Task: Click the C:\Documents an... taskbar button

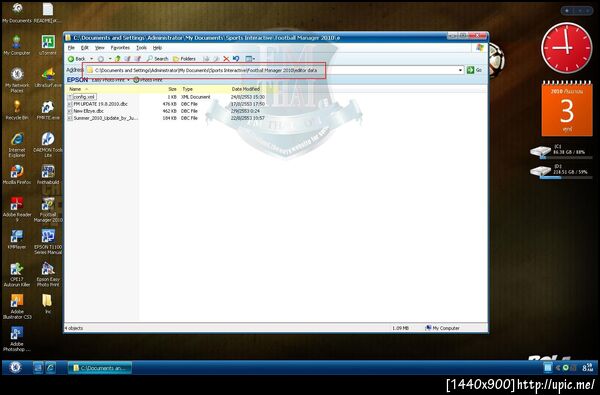Action: 99,368
